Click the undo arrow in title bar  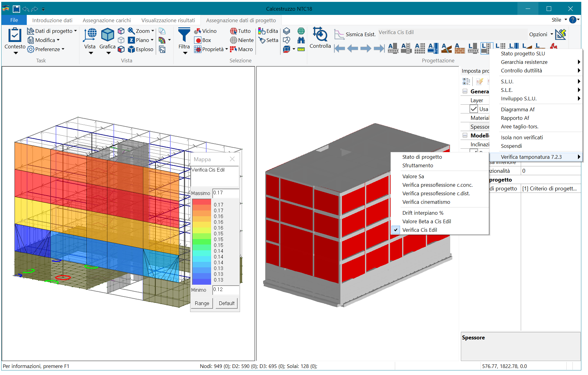26,9
